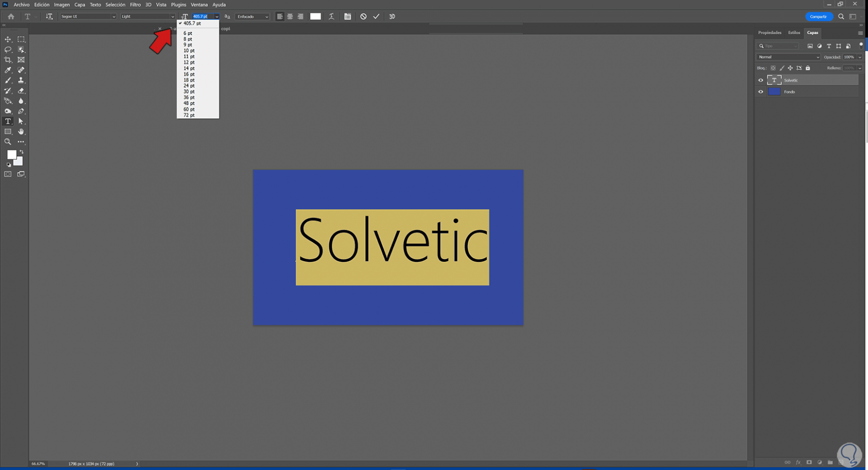Select the Hand tool

coord(21,131)
